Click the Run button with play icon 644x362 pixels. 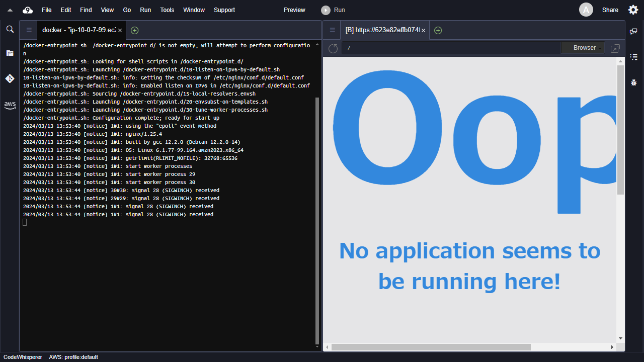tap(334, 10)
